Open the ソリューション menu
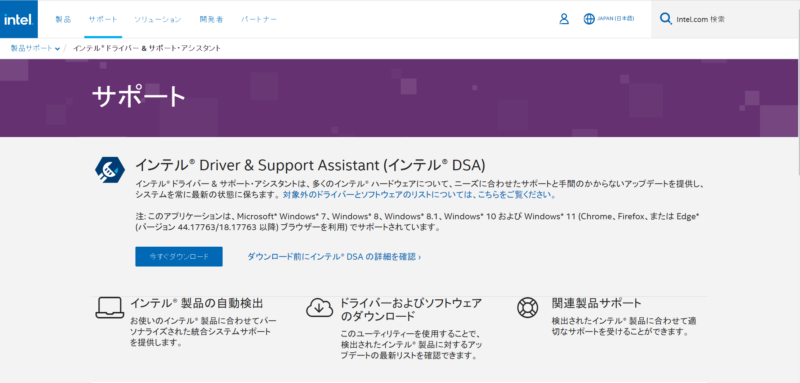This screenshot has width=800, height=383. coord(158,19)
